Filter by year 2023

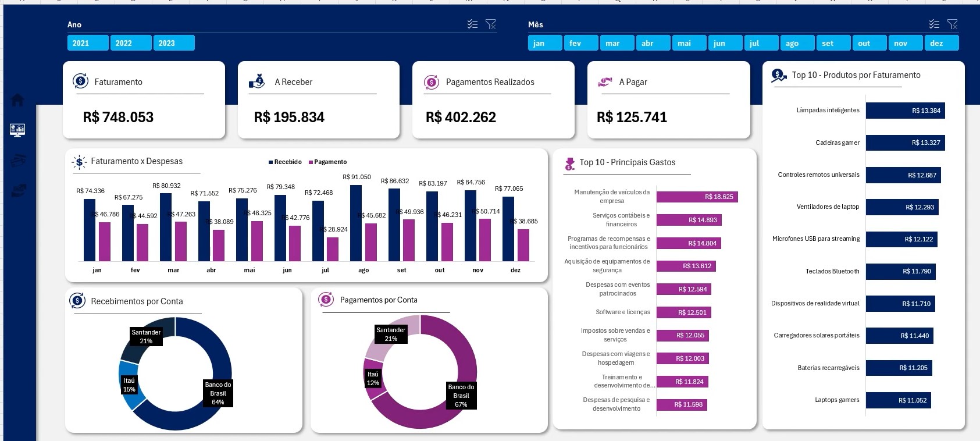[174, 43]
